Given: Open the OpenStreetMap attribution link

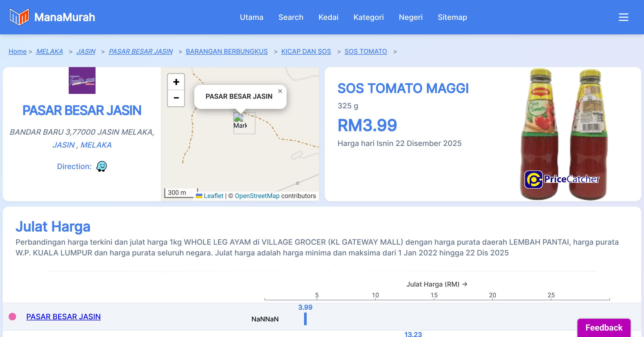Looking at the screenshot, I should [257, 196].
